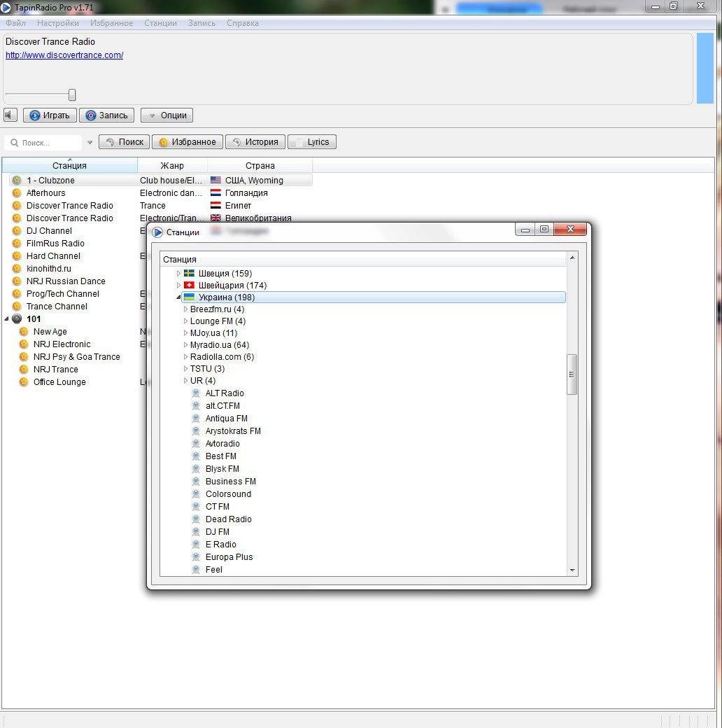Screen dimensions: 722x728
Task: Open the История button
Action: click(x=255, y=141)
